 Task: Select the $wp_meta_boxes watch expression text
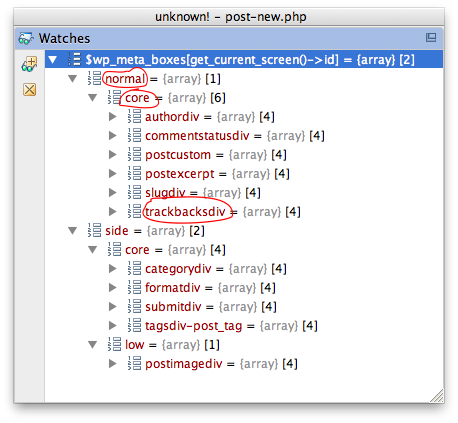click(250, 60)
